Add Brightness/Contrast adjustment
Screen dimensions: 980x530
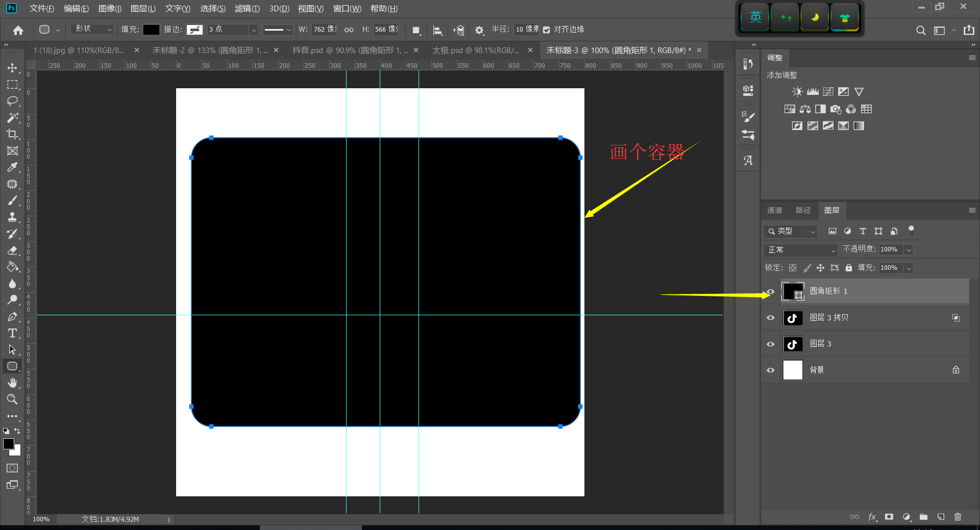point(797,92)
